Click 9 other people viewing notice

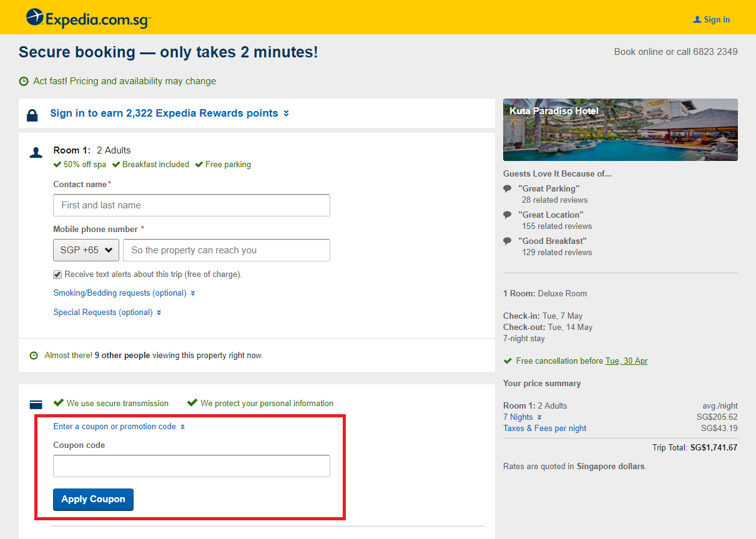(x=154, y=356)
